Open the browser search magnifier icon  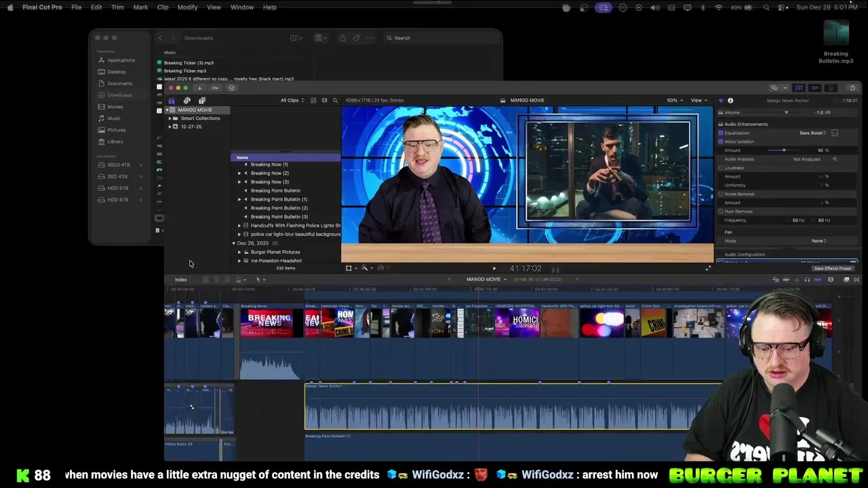(335, 100)
